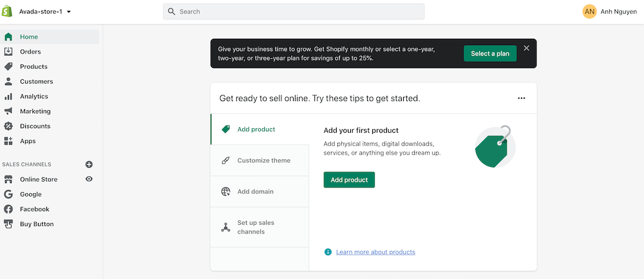
Task: Open Apps via the grid icon
Action: (x=8, y=141)
